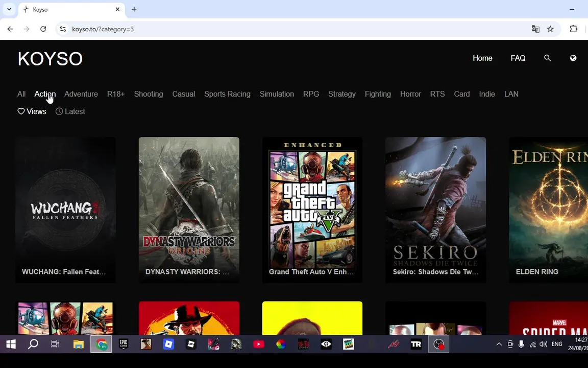Open Sekiro: Shadows Die Twice card
The width and height of the screenshot is (588, 368).
point(436,210)
